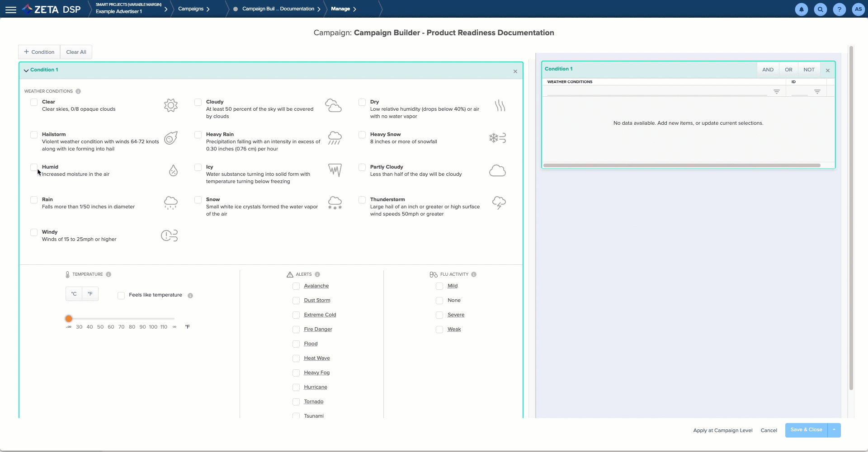The width and height of the screenshot is (868, 452).
Task: Expand the Campaigns breadcrumb chevron
Action: click(208, 9)
